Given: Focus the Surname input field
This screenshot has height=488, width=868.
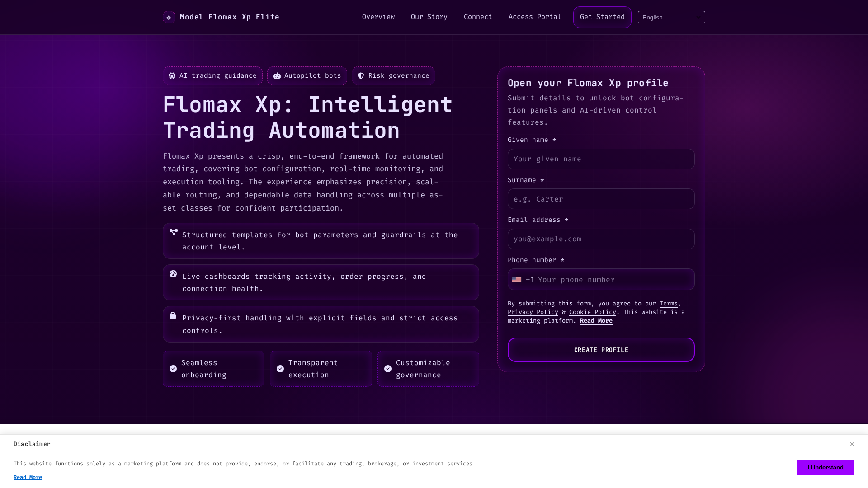Looking at the screenshot, I should click(601, 199).
